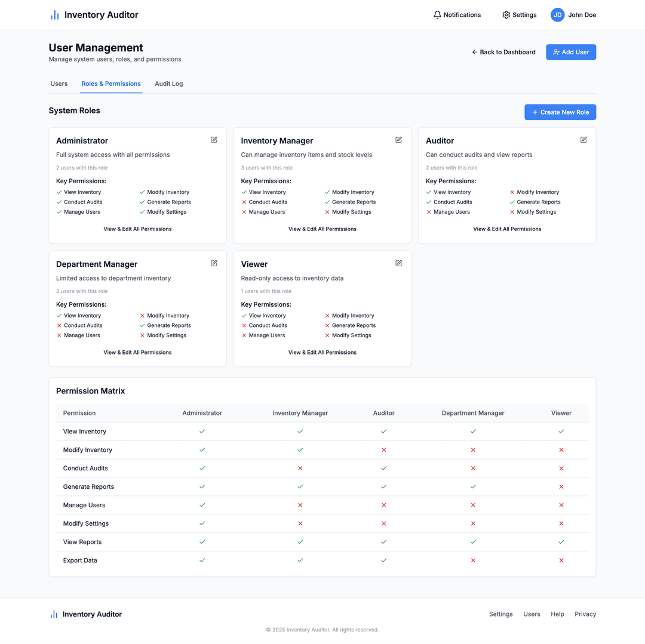
Task: Click the Add User button
Action: coord(571,52)
